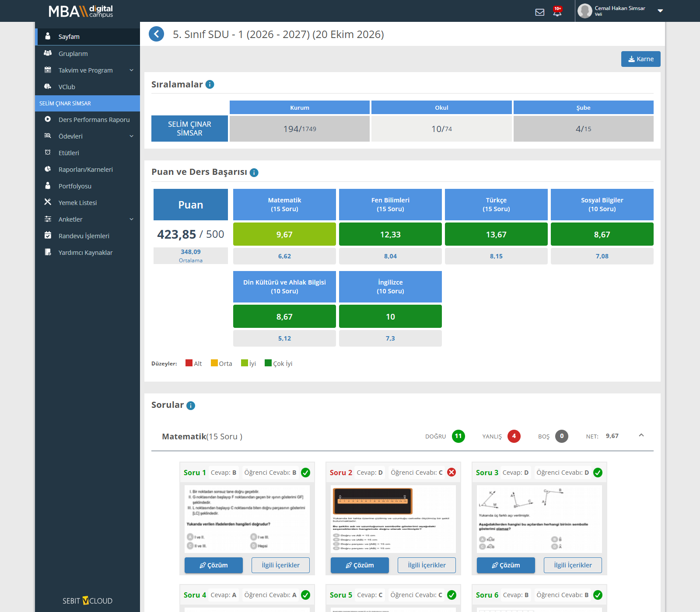This screenshot has height=612, width=700.
Task: Click the info icon next to Sorular
Action: [x=191, y=406]
